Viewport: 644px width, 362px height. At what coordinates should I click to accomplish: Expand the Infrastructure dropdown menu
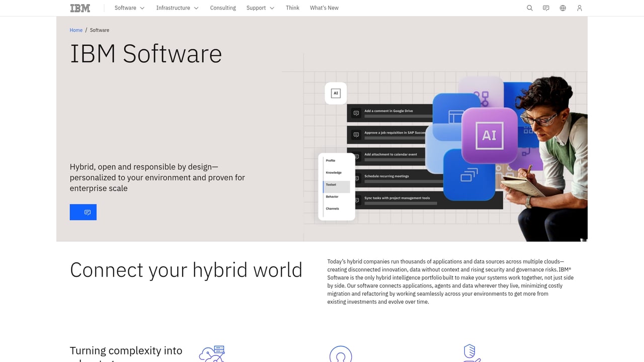click(x=177, y=8)
